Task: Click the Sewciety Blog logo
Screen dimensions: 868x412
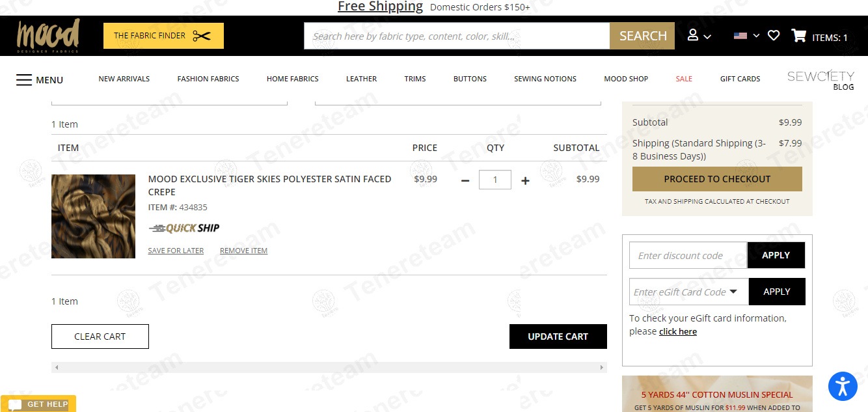Action: 820,79
